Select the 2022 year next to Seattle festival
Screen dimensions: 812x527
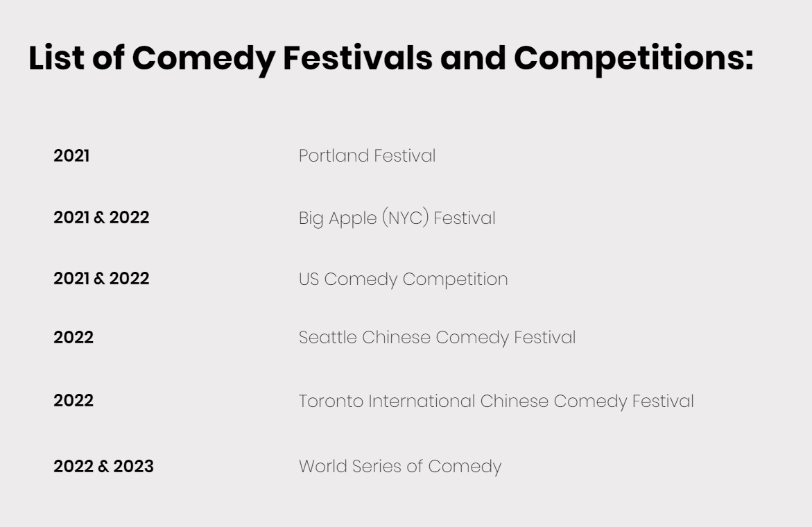point(74,338)
